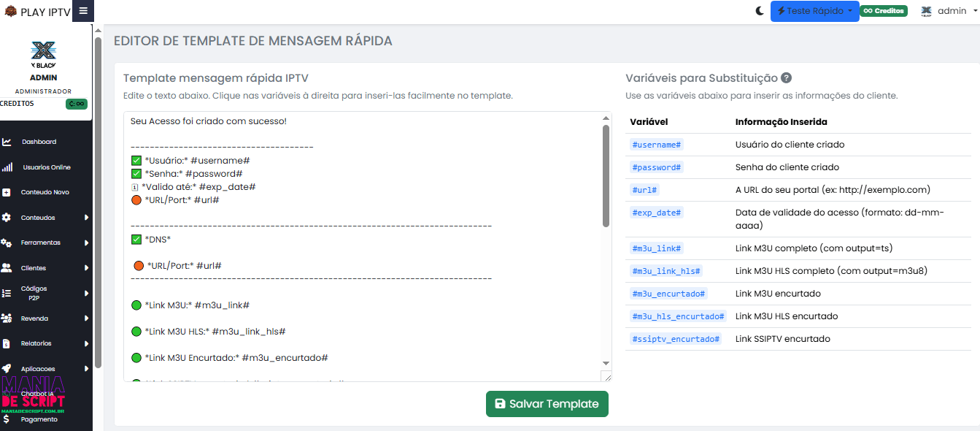Insert the #ssiptv_encurtado# variable

[676, 339]
